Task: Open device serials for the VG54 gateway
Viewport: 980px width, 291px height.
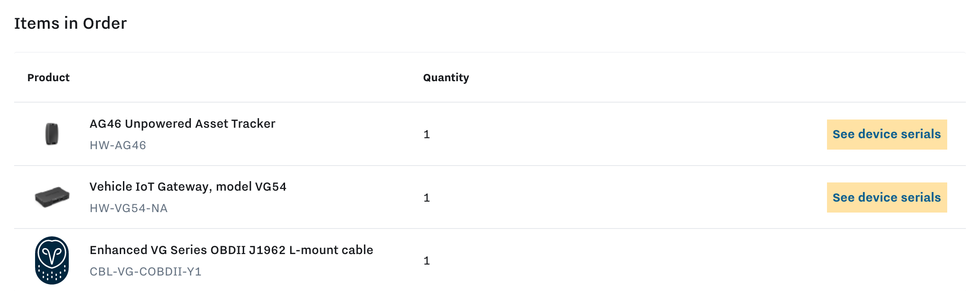Action: (886, 197)
